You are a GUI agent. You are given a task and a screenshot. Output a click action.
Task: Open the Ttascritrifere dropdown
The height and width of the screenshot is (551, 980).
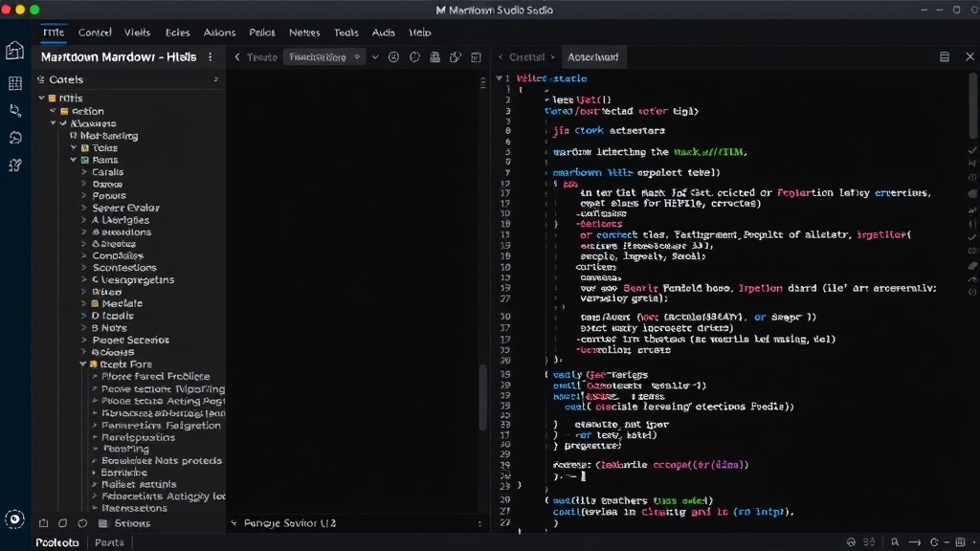323,56
